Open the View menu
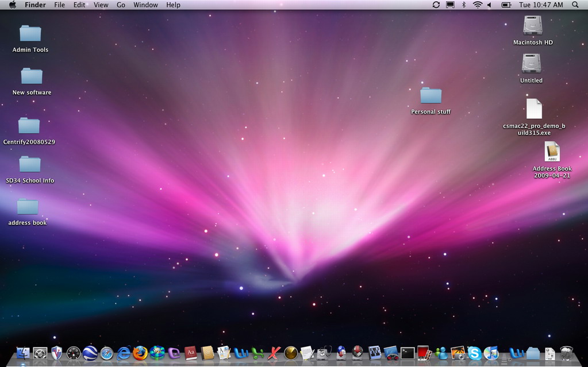 pos(101,5)
